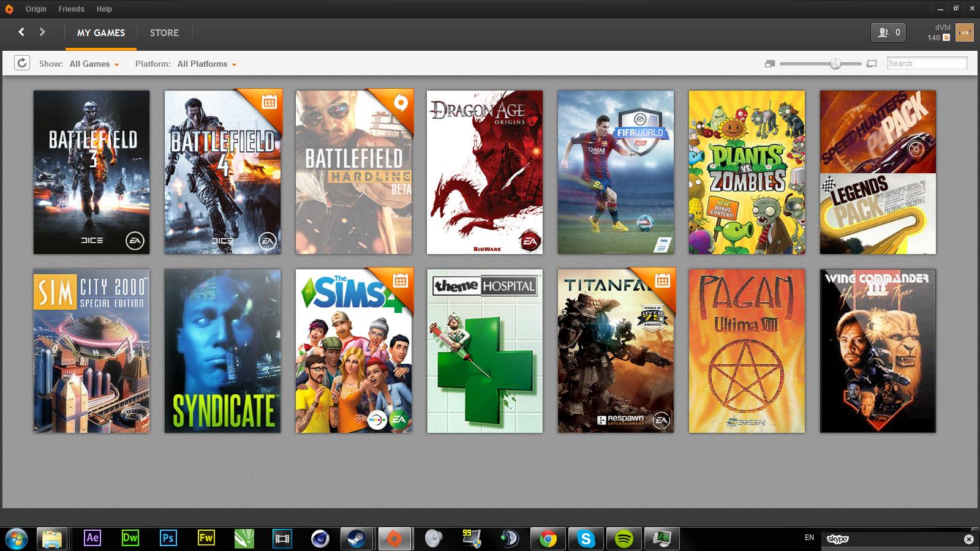This screenshot has width=980, height=551.
Task: Open Steam from the taskbar
Action: pos(356,539)
